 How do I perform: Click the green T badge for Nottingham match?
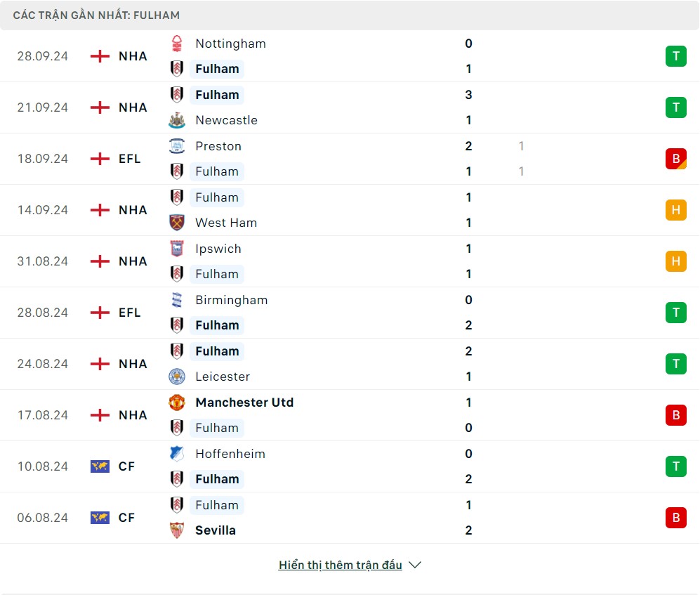point(675,56)
